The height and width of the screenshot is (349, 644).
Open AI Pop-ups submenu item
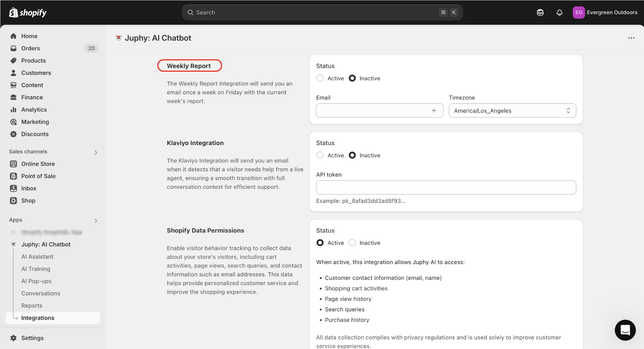point(36,281)
